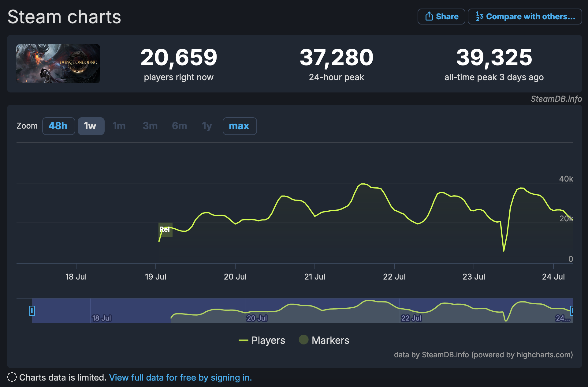
Task: Select the max zoom preset
Action: (x=240, y=126)
